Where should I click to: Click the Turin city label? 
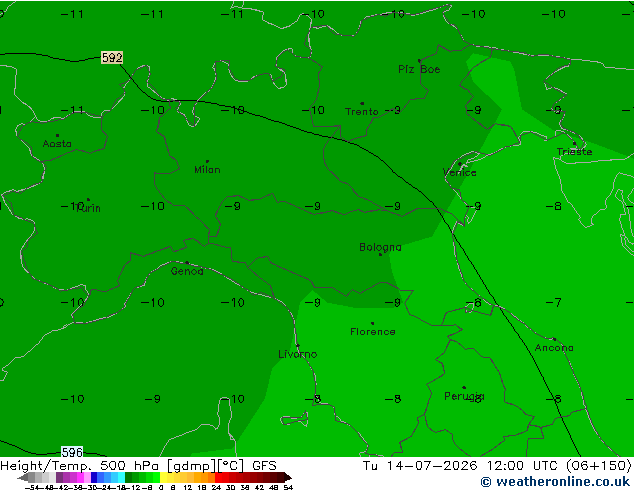pyautogui.click(x=88, y=208)
